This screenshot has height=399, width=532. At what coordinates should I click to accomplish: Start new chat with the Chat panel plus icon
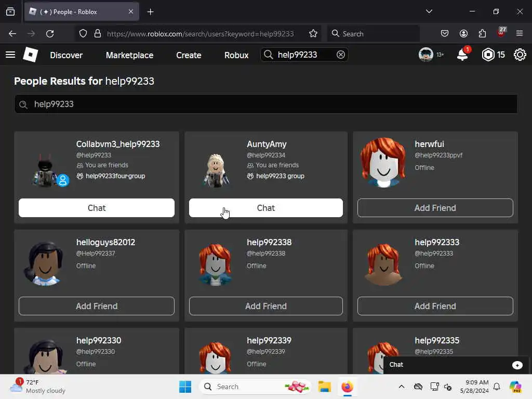tap(517, 365)
